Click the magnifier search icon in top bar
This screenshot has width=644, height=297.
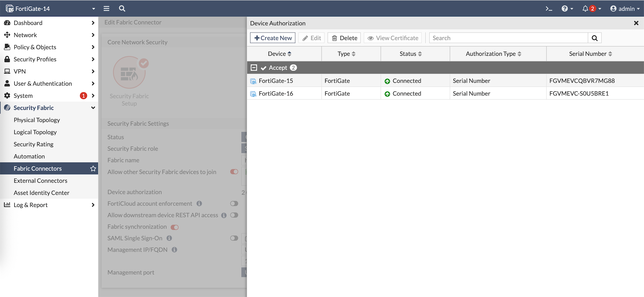coord(122,9)
